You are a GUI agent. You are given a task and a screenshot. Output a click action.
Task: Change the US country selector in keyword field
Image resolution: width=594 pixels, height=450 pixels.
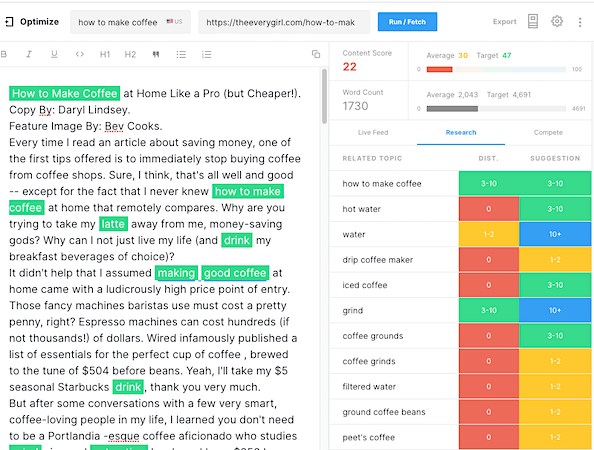174,22
